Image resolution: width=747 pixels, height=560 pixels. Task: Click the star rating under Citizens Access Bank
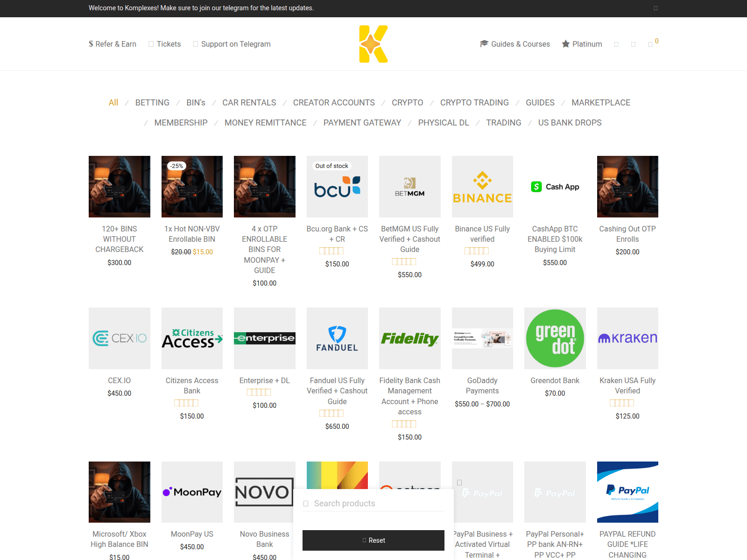(186, 403)
